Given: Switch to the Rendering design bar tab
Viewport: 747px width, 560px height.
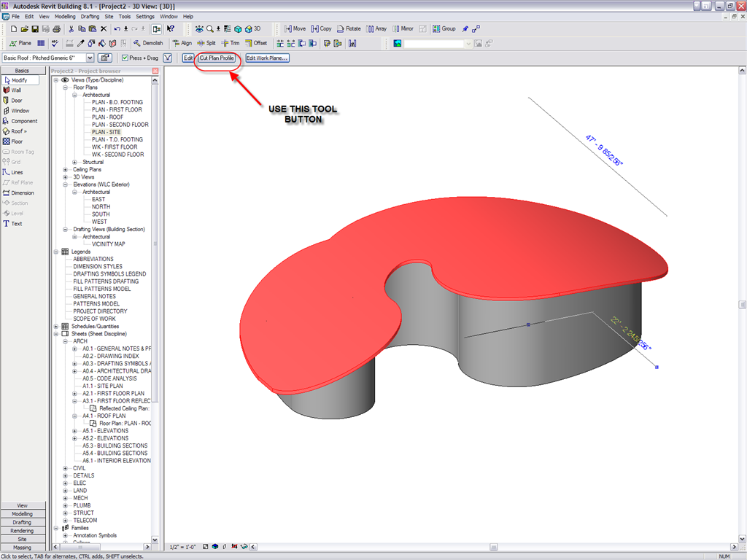Looking at the screenshot, I should click(x=22, y=531).
